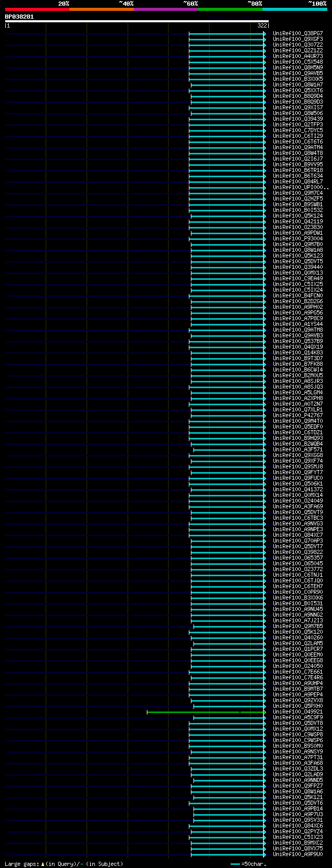Open the UniRef100_C7DYC5 hit label
Image resolution: width=332 pixels, height=868 pixels.
point(298,131)
